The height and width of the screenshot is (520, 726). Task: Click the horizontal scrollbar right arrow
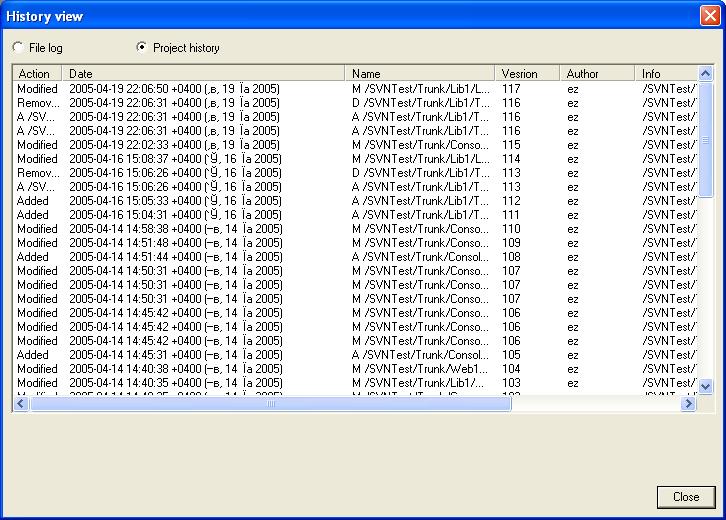click(x=687, y=404)
